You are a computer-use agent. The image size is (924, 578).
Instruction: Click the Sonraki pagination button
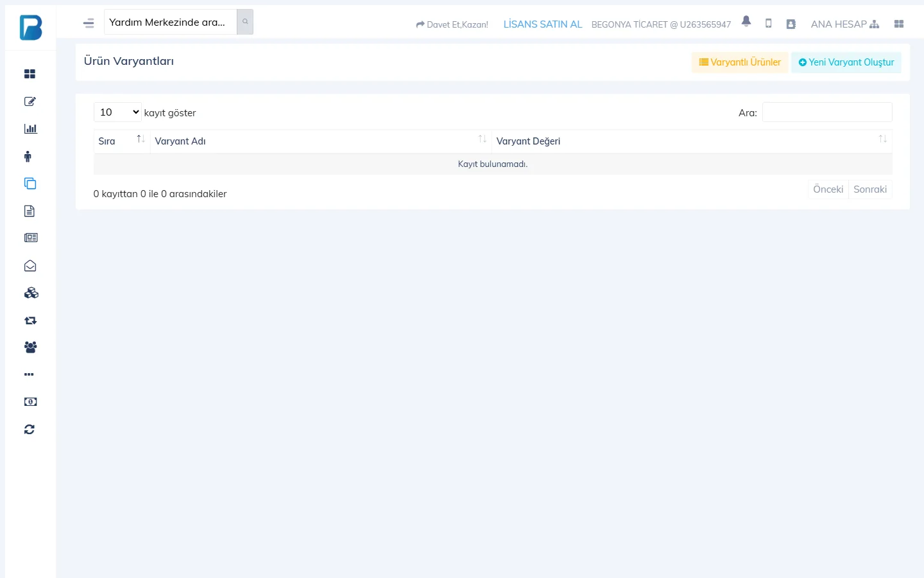point(870,189)
